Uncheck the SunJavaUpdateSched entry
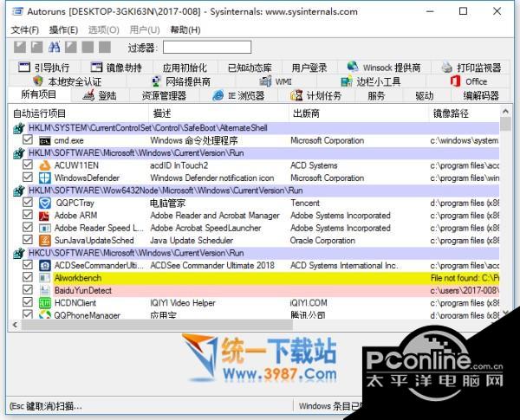The width and height of the screenshot is (520, 420). click(28, 240)
